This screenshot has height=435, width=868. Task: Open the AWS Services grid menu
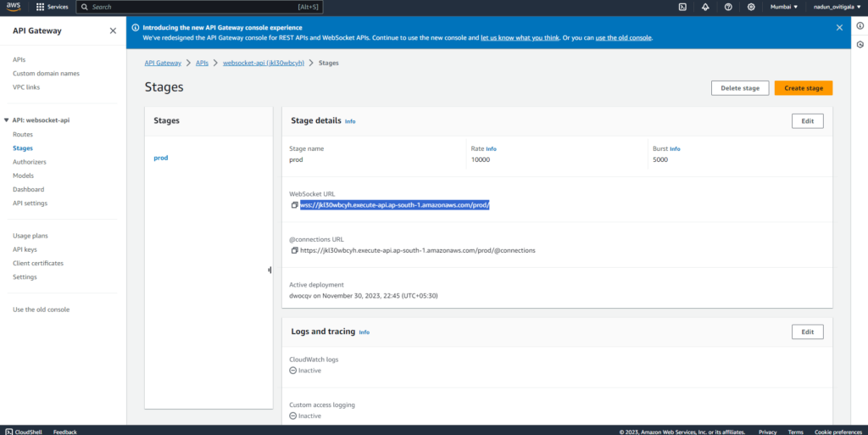[x=42, y=7]
